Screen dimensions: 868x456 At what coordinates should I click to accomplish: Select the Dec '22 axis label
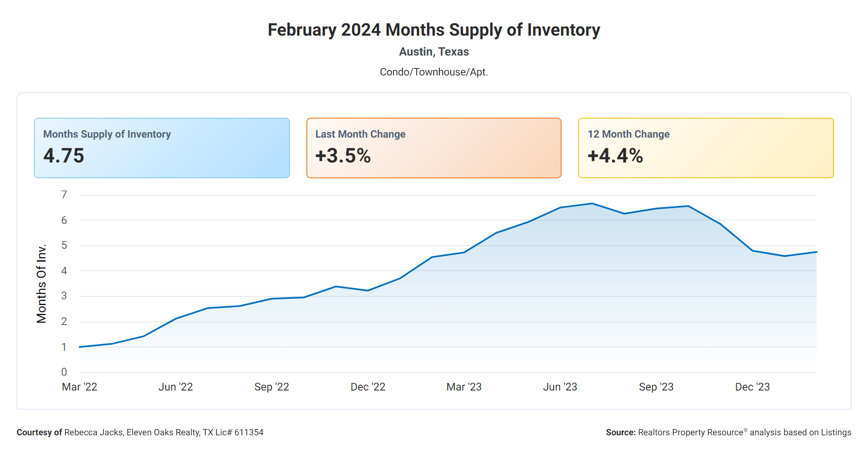[x=368, y=387]
